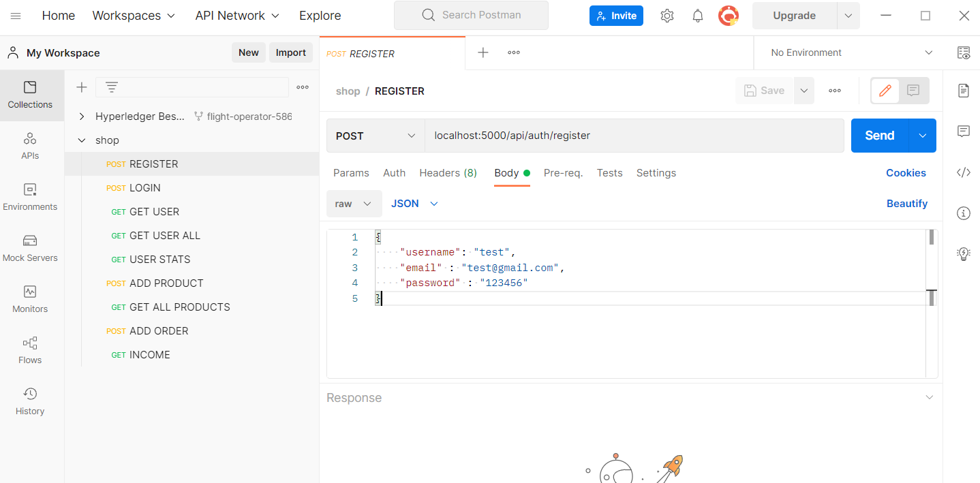
Task: Open tab bar three-dot options menu
Action: tap(514, 52)
